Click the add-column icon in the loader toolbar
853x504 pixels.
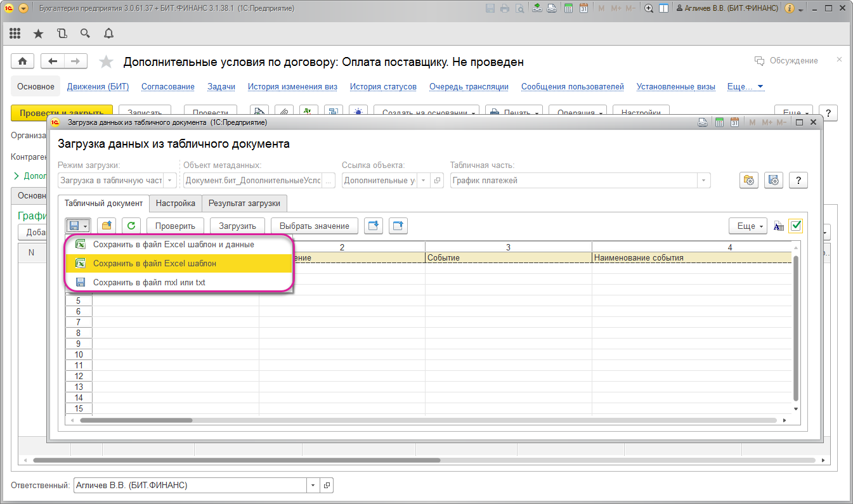tap(398, 225)
